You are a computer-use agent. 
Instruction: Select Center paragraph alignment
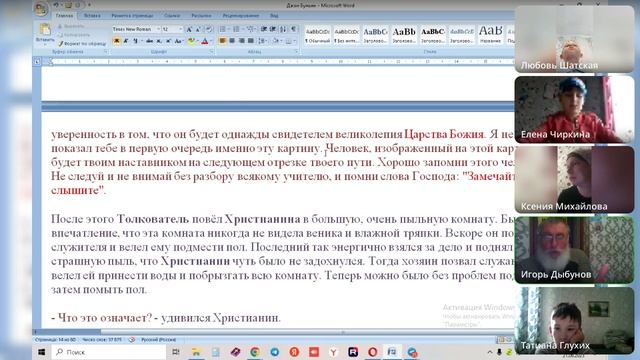click(x=232, y=41)
